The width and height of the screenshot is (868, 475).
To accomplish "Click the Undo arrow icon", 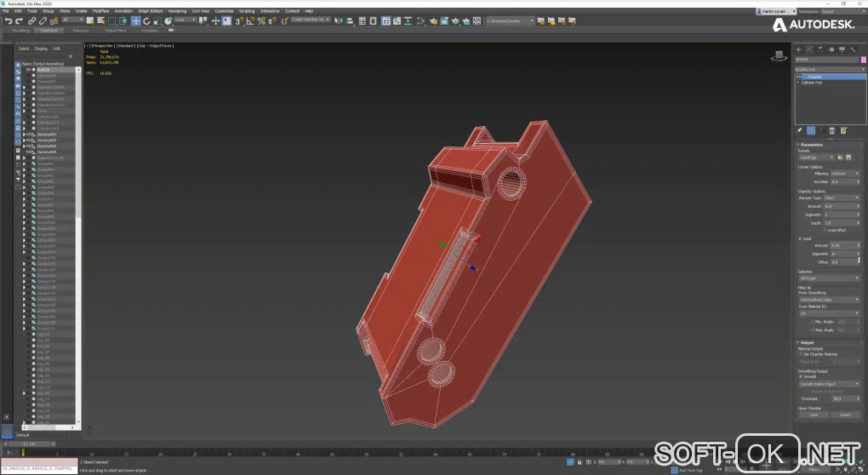I will (9, 21).
